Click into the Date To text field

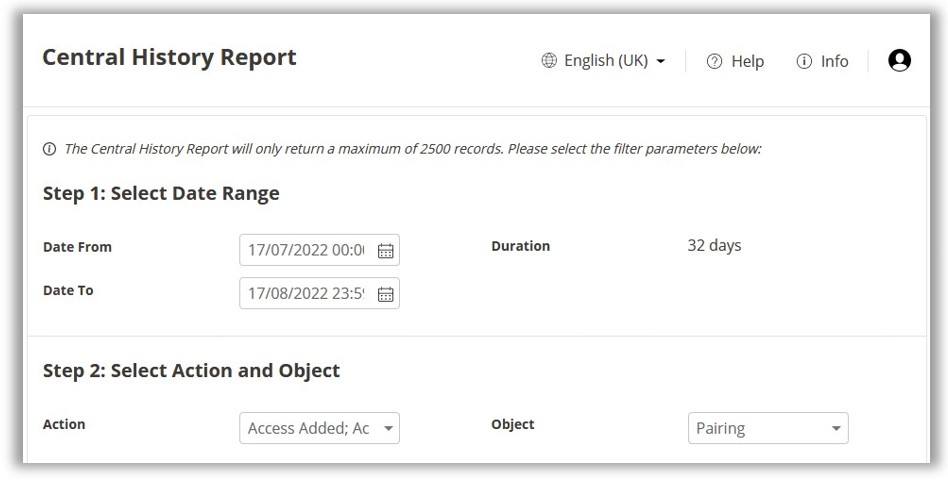pos(306,294)
